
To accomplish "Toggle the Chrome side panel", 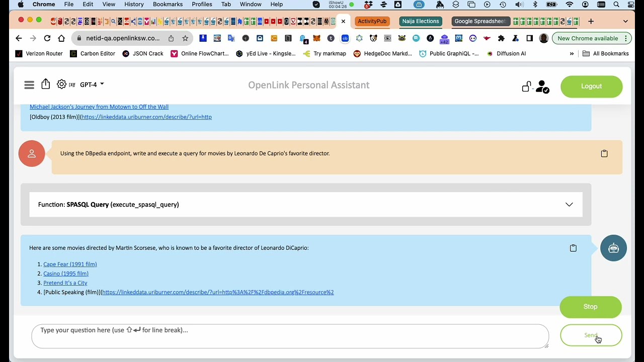I will 529,38.
